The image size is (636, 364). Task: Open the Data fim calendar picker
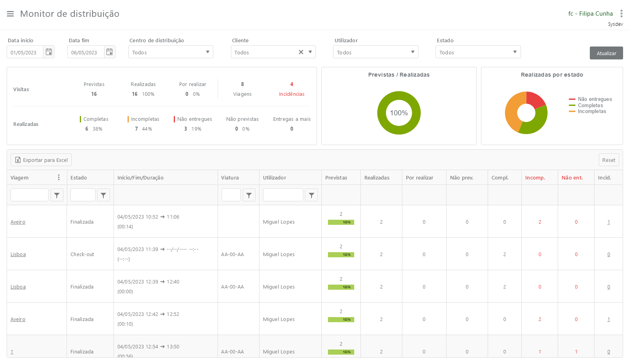(x=110, y=52)
